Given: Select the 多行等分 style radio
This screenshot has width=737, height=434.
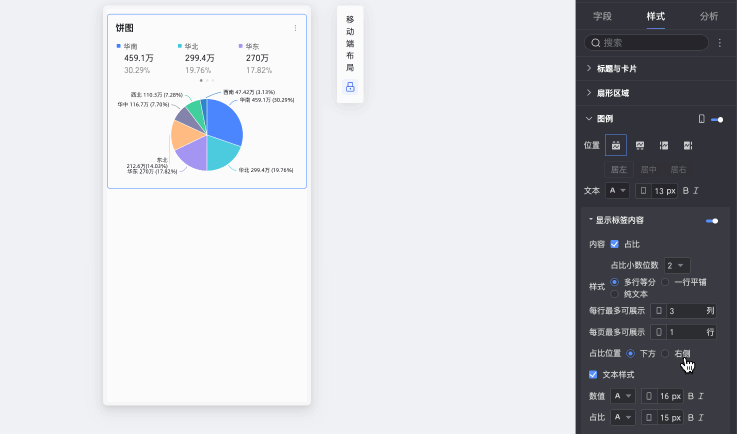Looking at the screenshot, I should (x=614, y=282).
